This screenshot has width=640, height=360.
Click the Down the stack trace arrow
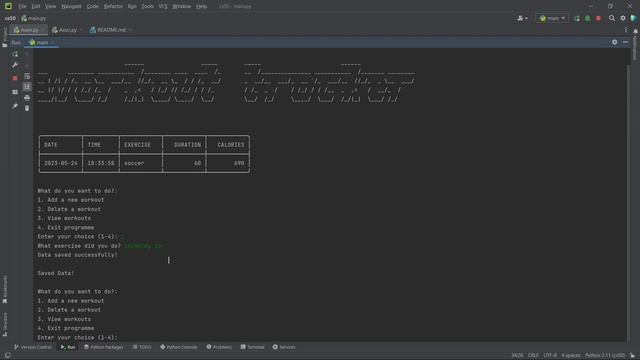click(27, 65)
